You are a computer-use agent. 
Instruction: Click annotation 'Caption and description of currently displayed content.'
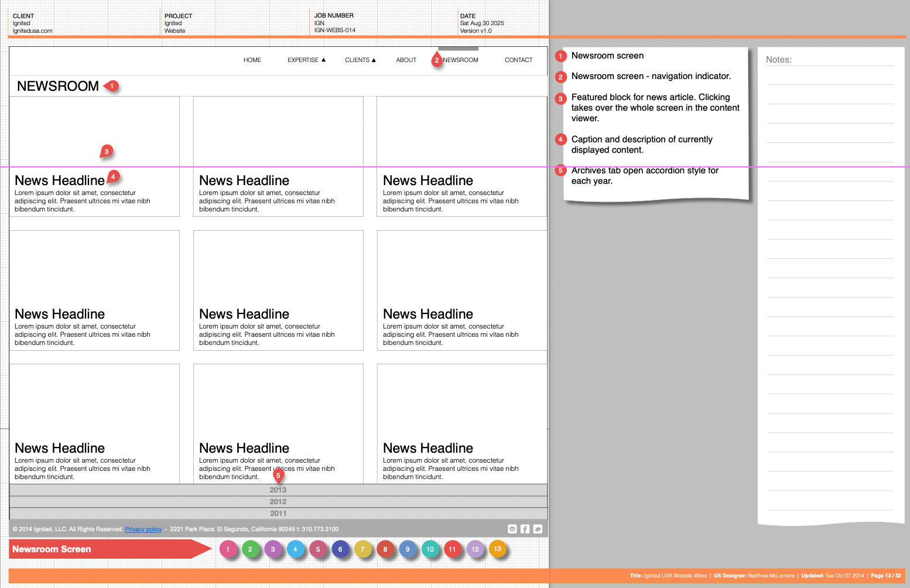tap(642, 145)
